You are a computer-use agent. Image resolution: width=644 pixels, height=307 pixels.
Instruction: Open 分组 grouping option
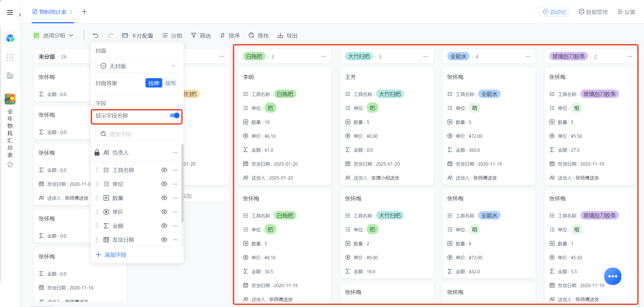(x=172, y=36)
